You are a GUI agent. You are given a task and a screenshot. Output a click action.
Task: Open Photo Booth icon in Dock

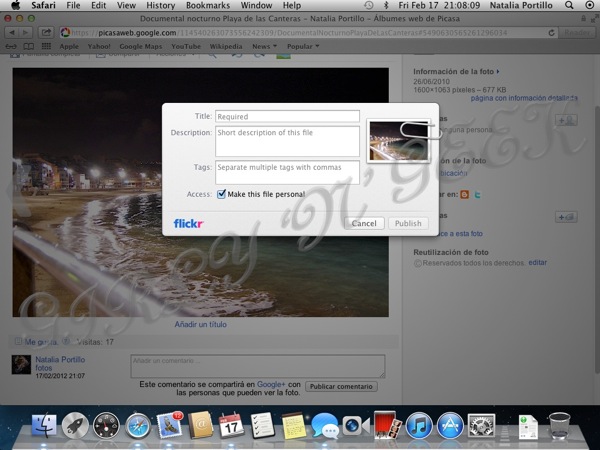[x=387, y=425]
